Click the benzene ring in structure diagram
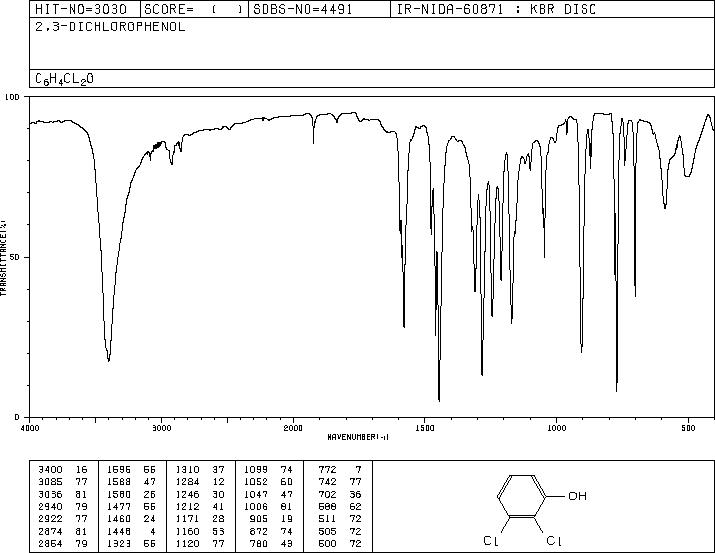715x553 pixels. 522,496
